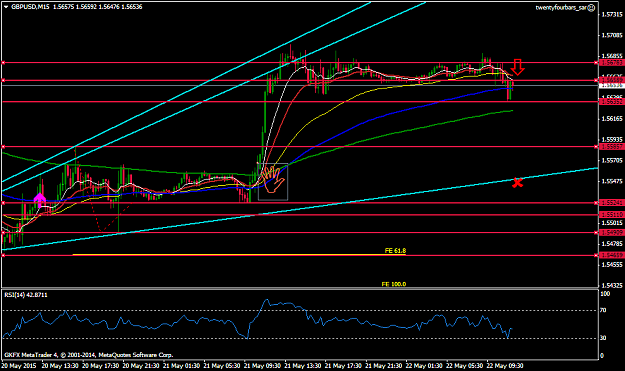Select the red down arrow object

coord(517,67)
